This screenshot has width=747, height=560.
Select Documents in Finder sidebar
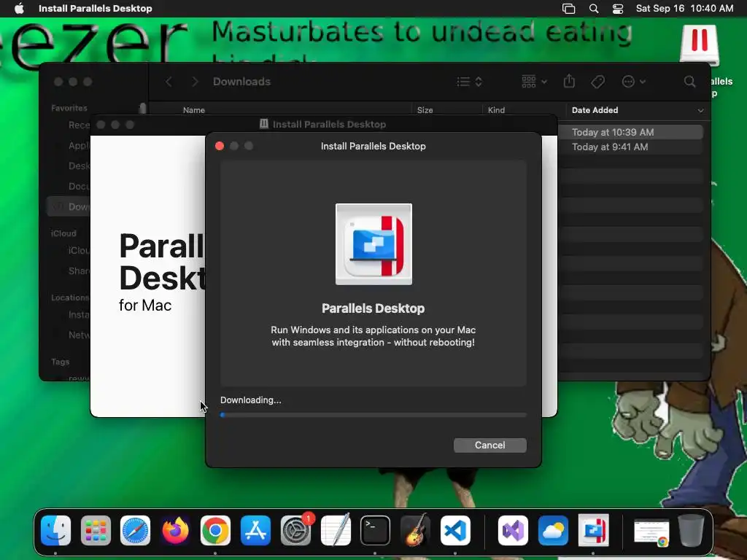(x=79, y=186)
